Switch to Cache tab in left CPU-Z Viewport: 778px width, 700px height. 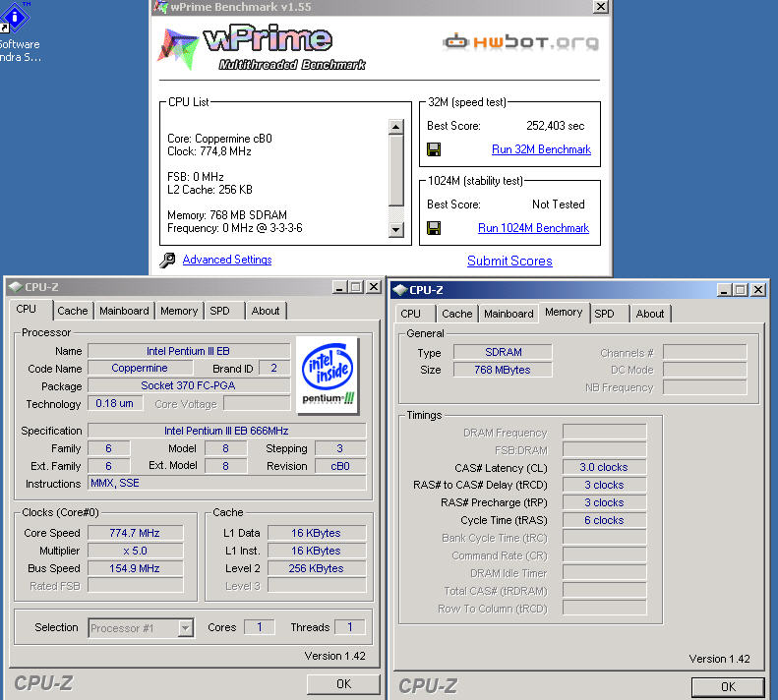[73, 311]
